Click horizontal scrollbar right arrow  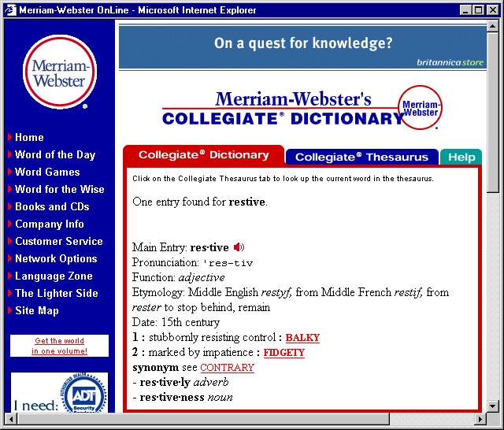click(x=480, y=419)
